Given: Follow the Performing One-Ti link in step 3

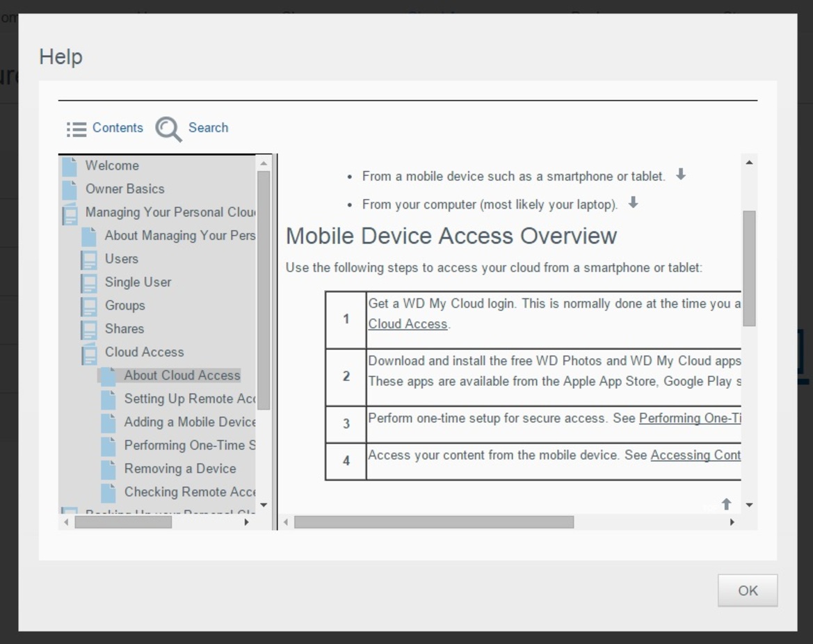Looking at the screenshot, I should click(690, 419).
